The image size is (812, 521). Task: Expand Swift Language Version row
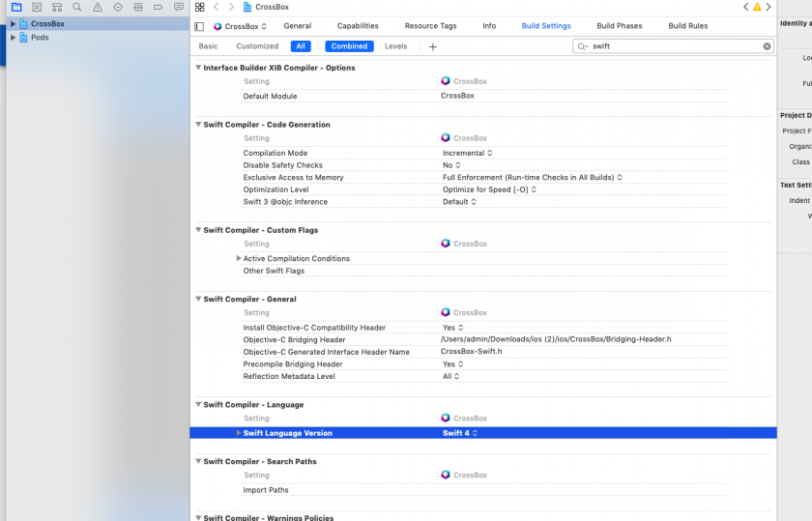point(238,433)
